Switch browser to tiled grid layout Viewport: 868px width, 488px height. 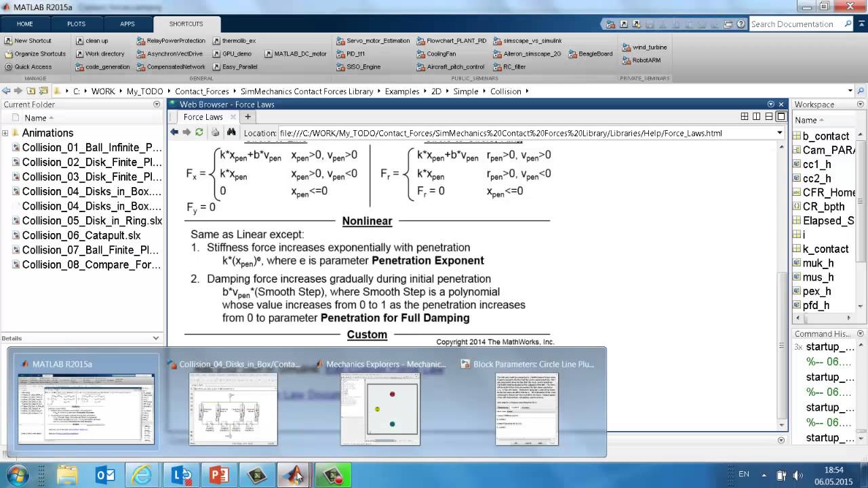pyautogui.click(x=745, y=117)
